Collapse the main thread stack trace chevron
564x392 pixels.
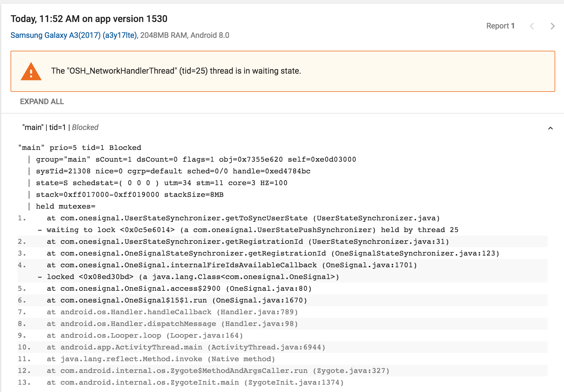(x=550, y=128)
